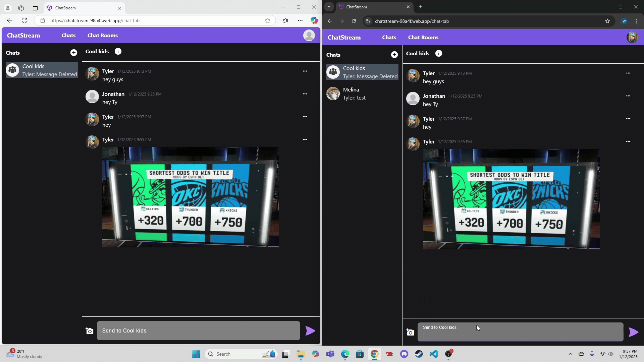Viewport: 644px width, 362px height.
Task: Select Cool kids chat in Chrome sidebar
Action: coord(362,72)
